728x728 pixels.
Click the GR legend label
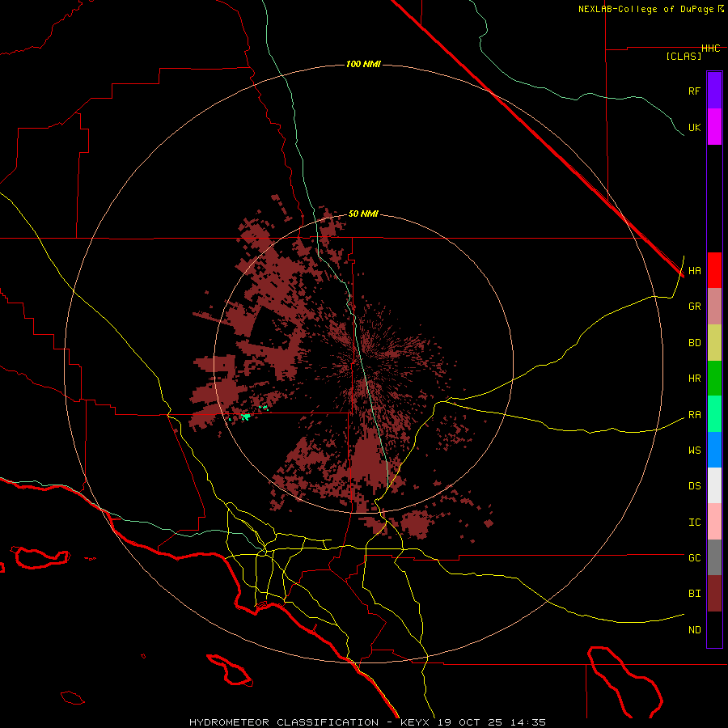pos(694,307)
